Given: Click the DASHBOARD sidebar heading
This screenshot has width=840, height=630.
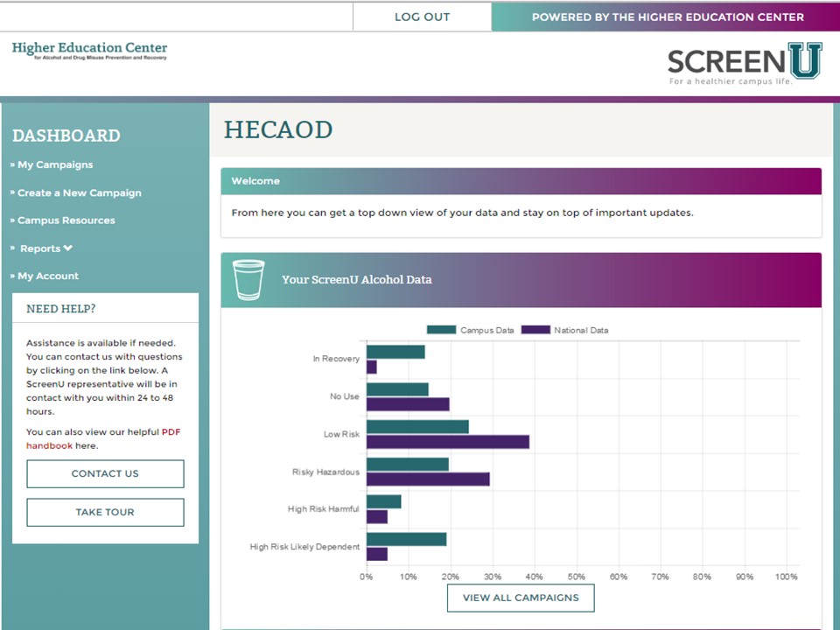Looking at the screenshot, I should (x=66, y=136).
